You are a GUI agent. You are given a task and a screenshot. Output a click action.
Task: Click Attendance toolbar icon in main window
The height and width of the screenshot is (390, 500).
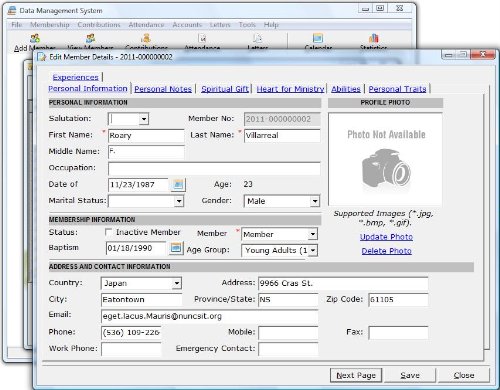coord(202,38)
